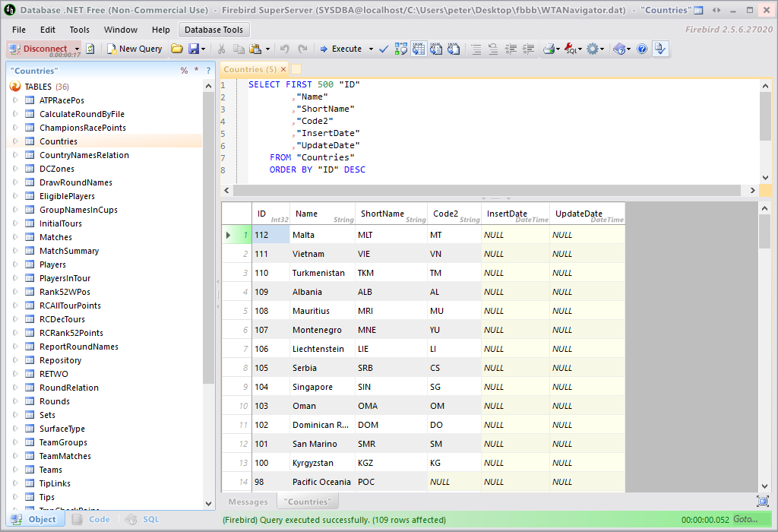Open the Paste dropdown arrow
The image size is (778, 532).
click(267, 49)
